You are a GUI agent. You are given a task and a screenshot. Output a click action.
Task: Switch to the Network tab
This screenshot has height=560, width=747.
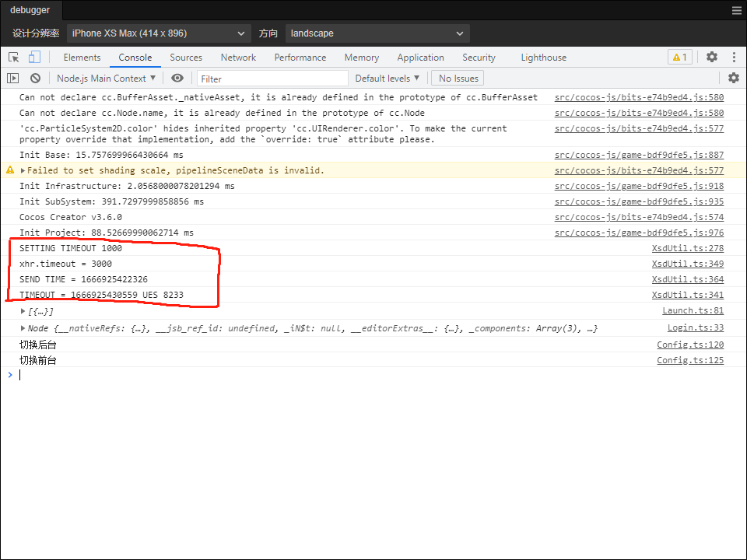tap(237, 57)
